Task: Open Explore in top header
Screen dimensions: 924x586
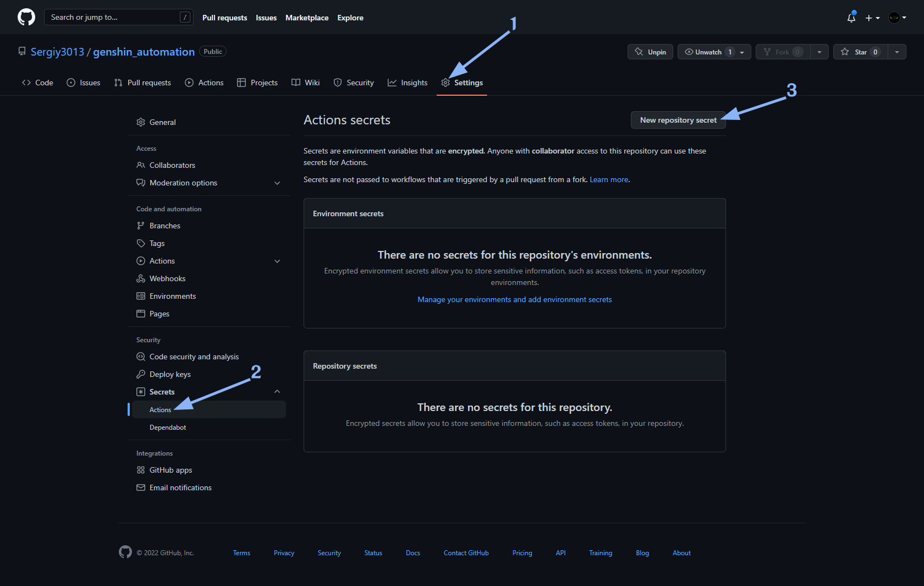Action: tap(350, 18)
